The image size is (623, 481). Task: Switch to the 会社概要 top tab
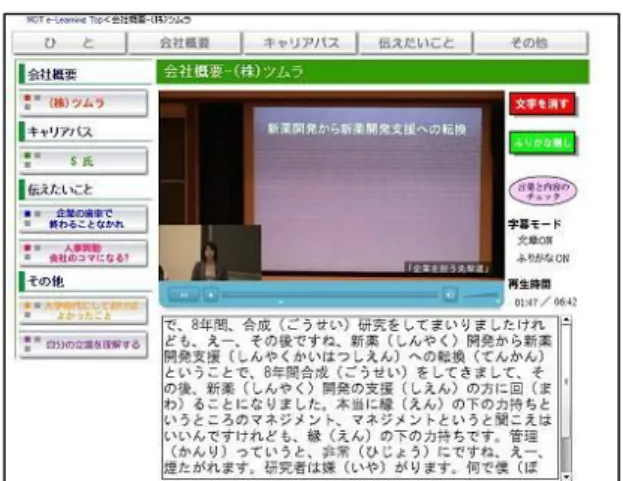point(184,43)
